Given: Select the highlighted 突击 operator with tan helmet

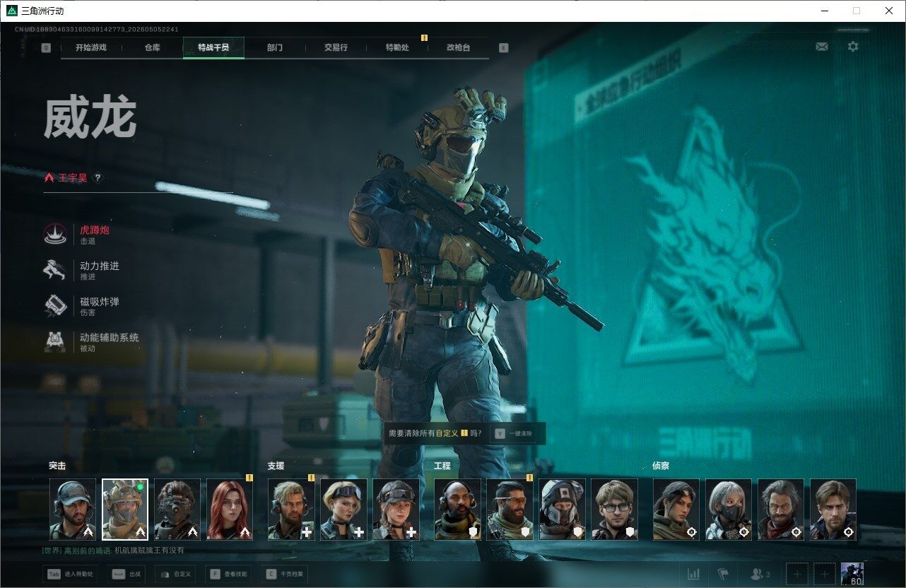Looking at the screenshot, I should (125, 510).
